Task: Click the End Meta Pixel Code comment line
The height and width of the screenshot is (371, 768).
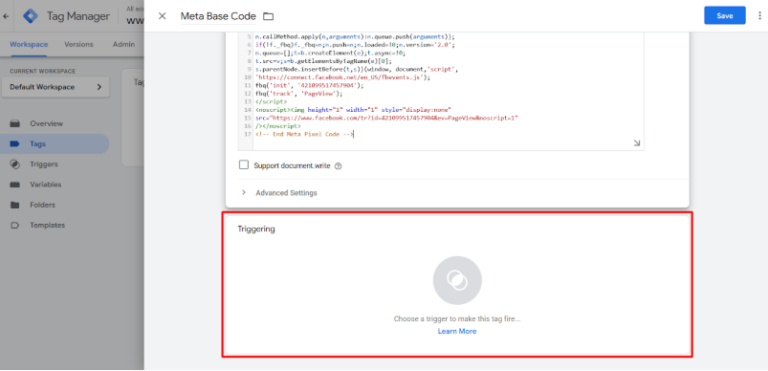Action: click(304, 134)
